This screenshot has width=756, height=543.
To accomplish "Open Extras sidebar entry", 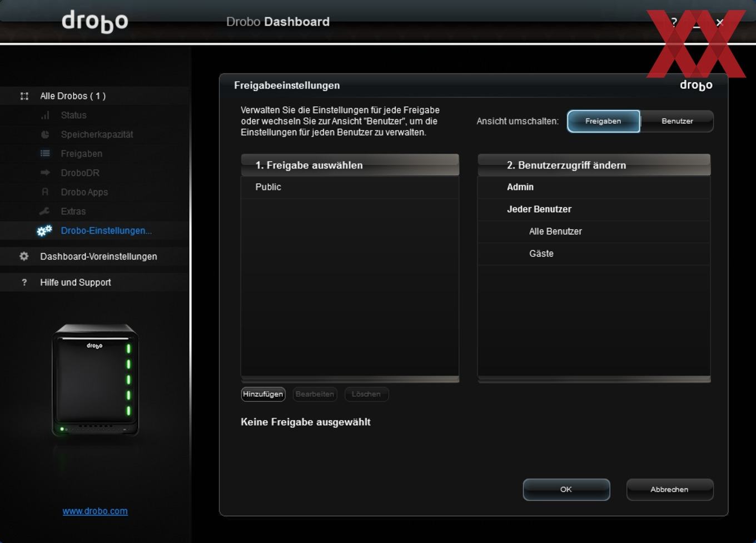I will [x=73, y=211].
